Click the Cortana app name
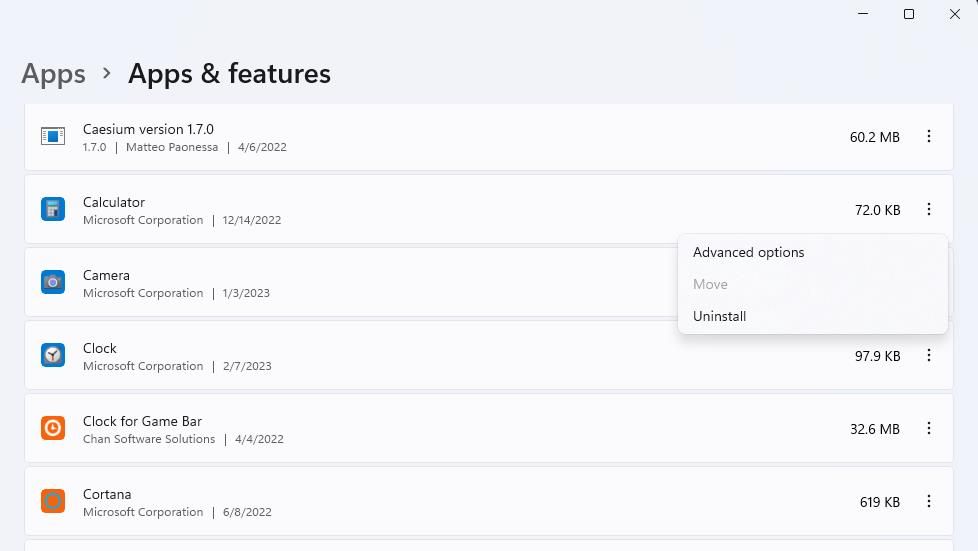The height and width of the screenshot is (551, 978). point(107,494)
